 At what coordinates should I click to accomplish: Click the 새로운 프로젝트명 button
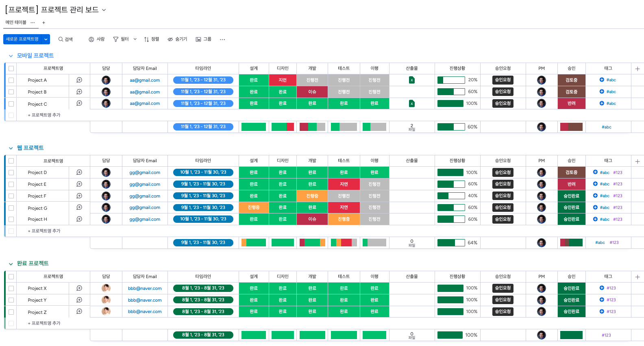point(22,39)
